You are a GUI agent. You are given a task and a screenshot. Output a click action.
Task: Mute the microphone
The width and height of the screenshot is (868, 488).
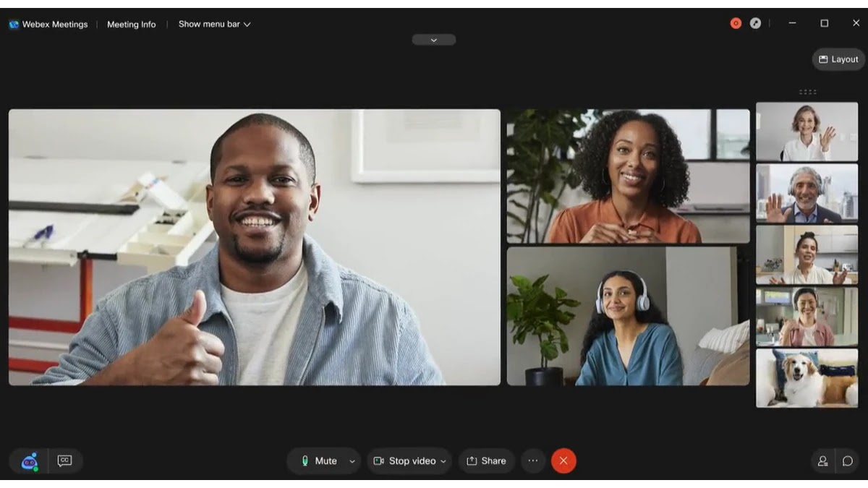click(x=319, y=461)
